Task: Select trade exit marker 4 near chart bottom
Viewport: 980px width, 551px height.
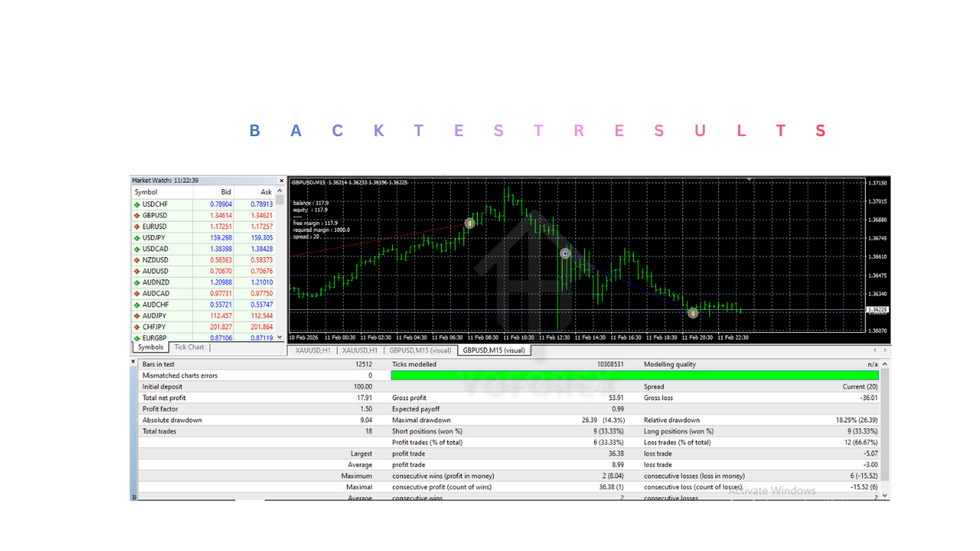Action: click(x=692, y=312)
